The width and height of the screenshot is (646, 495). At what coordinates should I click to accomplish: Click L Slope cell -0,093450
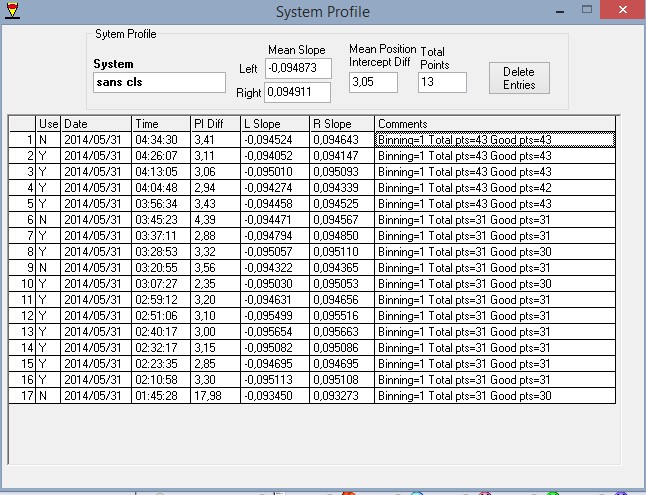275,396
